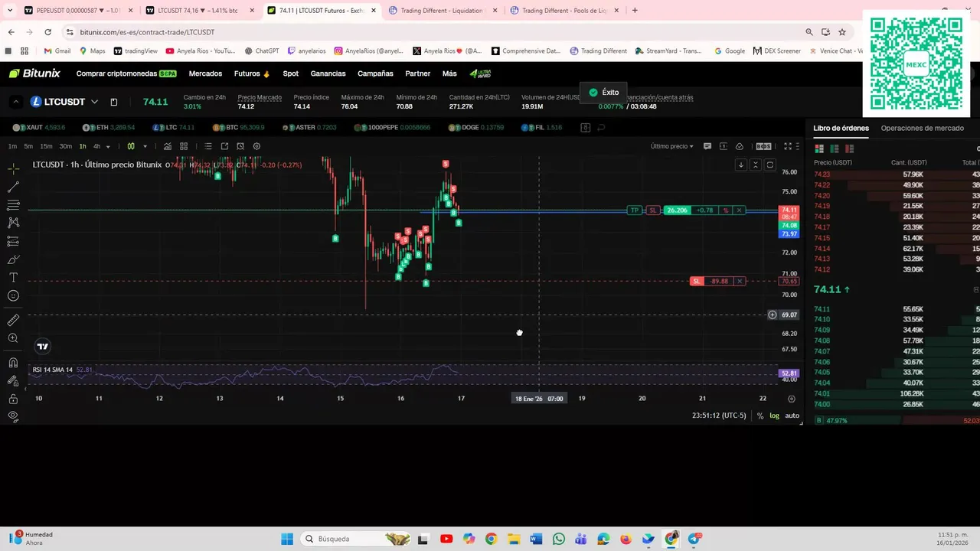Viewport: 980px width, 551px height.
Task: Open the indicators chart icon in toolbar
Action: [x=168, y=146]
